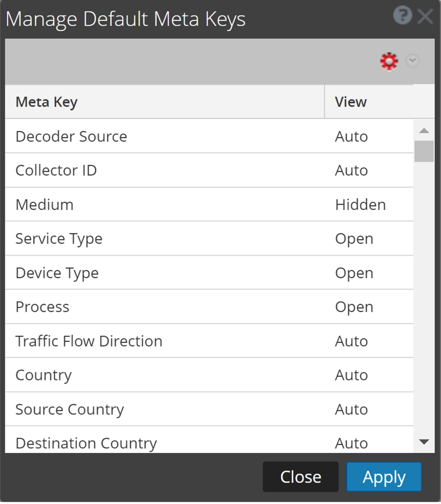The height and width of the screenshot is (504, 441).
Task: Open the help question mark icon
Action: pyautogui.click(x=402, y=15)
